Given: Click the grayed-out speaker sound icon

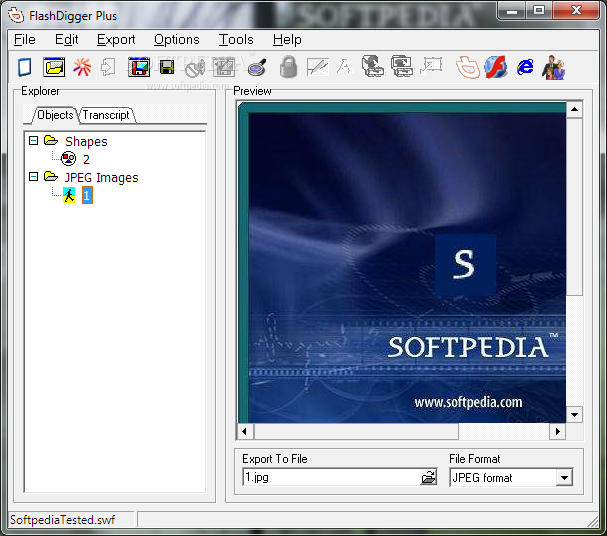Looking at the screenshot, I should coord(195,68).
